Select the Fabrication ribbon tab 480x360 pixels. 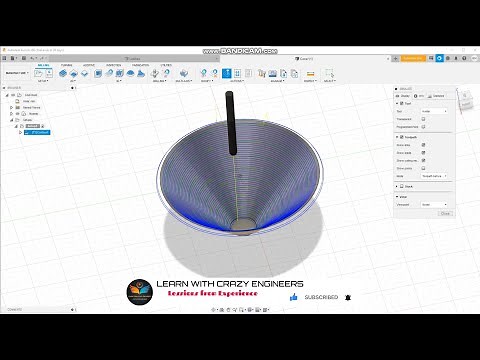pyautogui.click(x=140, y=65)
